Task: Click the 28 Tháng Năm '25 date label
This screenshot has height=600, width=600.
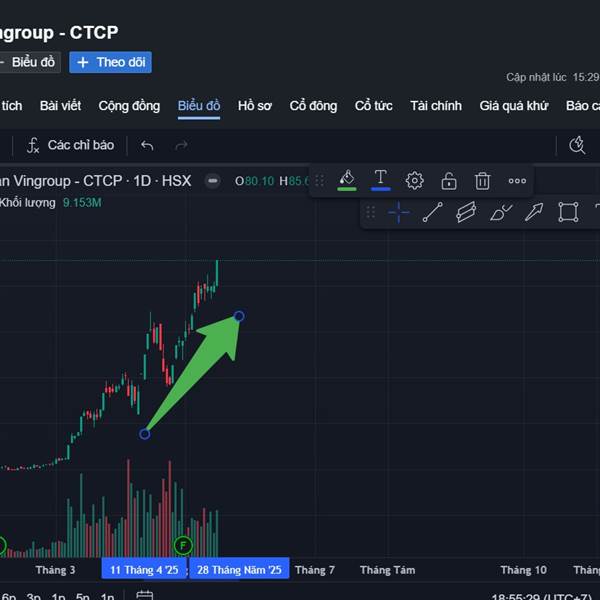Action: pyautogui.click(x=239, y=569)
